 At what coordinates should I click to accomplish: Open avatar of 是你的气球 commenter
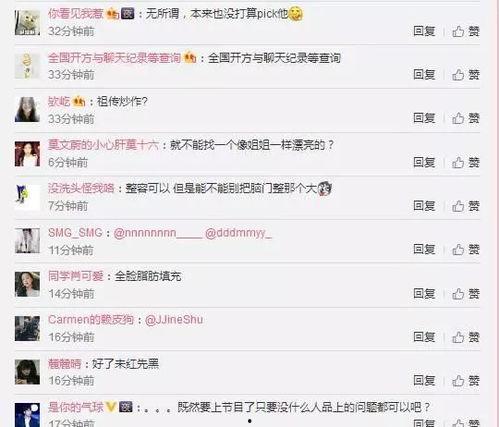click(27, 415)
